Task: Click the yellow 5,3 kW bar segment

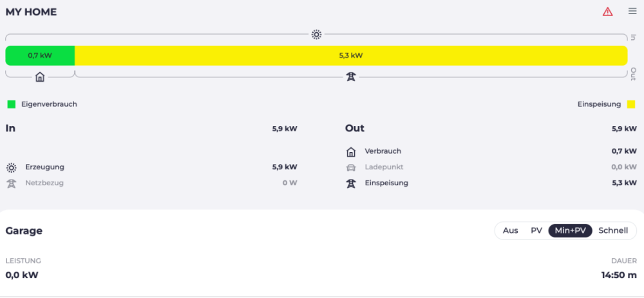Action: pos(351,55)
